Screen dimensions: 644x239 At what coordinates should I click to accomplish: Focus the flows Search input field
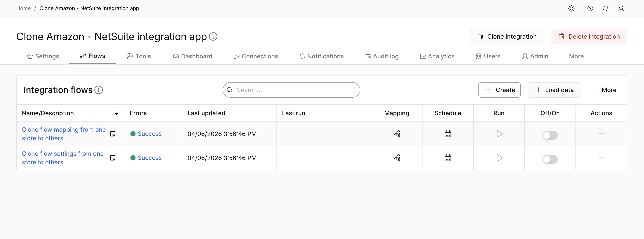pyautogui.click(x=291, y=90)
